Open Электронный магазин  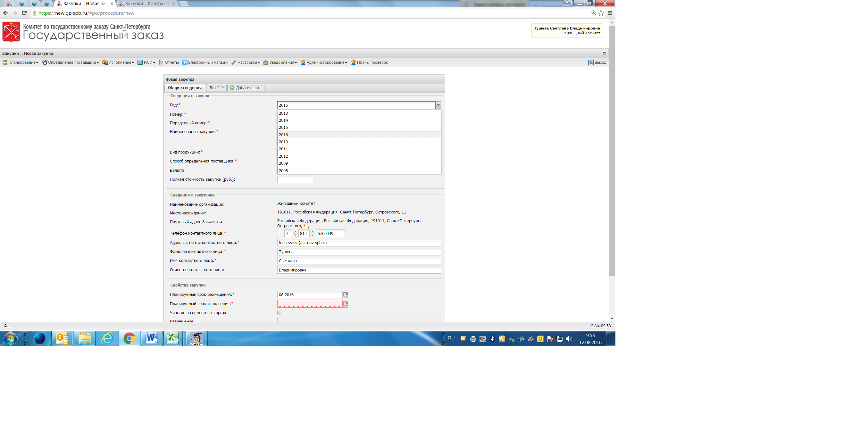click(205, 62)
